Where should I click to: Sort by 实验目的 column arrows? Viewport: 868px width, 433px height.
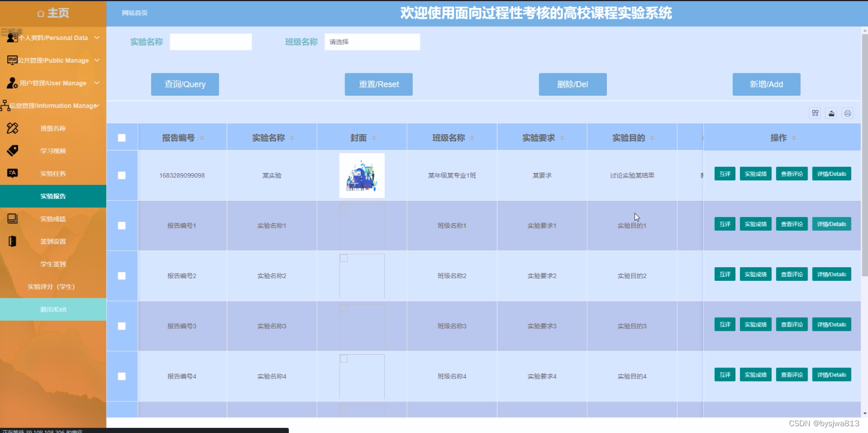tap(652, 138)
